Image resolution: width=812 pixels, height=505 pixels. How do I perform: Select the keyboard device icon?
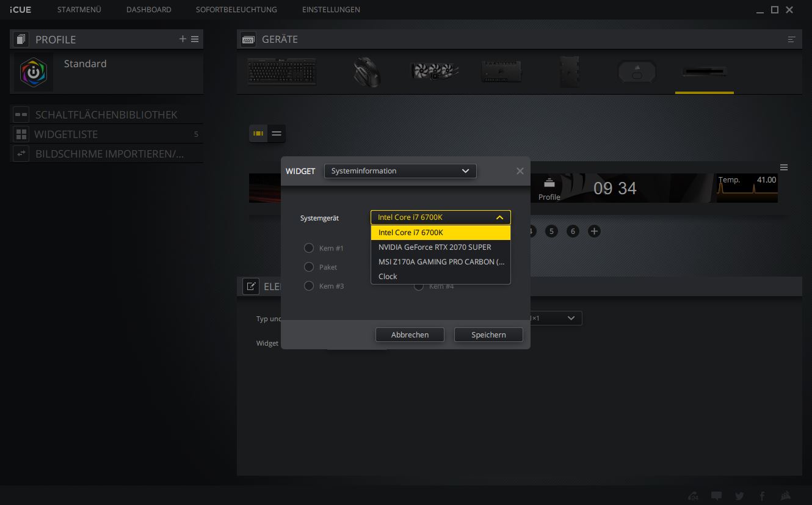click(281, 71)
